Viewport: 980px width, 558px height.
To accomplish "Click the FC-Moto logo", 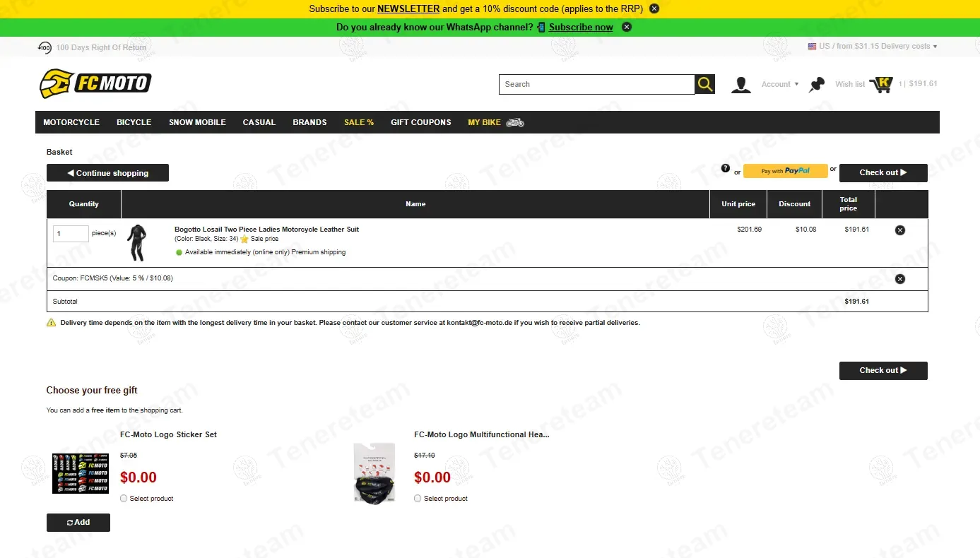I will tap(95, 83).
